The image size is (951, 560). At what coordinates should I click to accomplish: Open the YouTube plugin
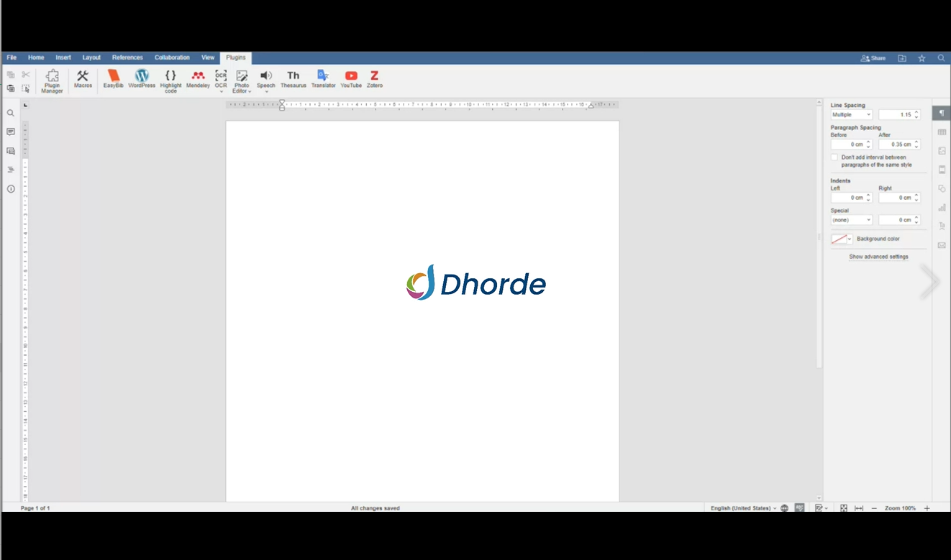click(x=351, y=78)
